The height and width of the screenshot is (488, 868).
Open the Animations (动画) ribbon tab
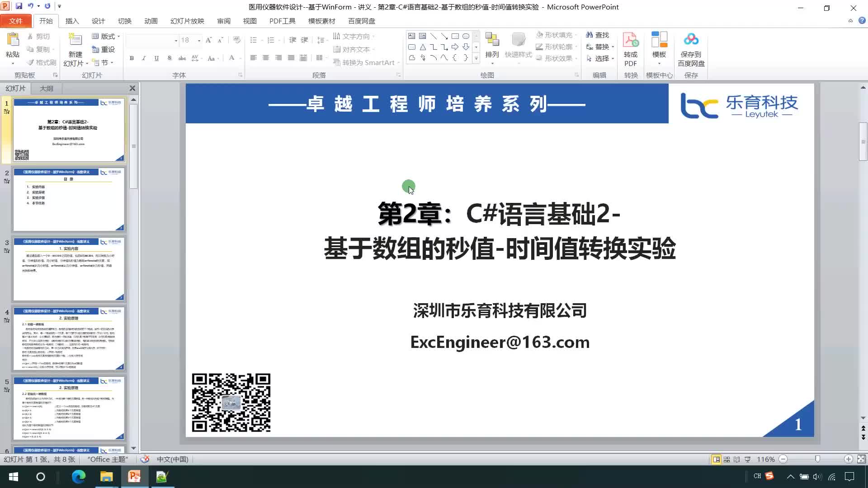coord(151,21)
